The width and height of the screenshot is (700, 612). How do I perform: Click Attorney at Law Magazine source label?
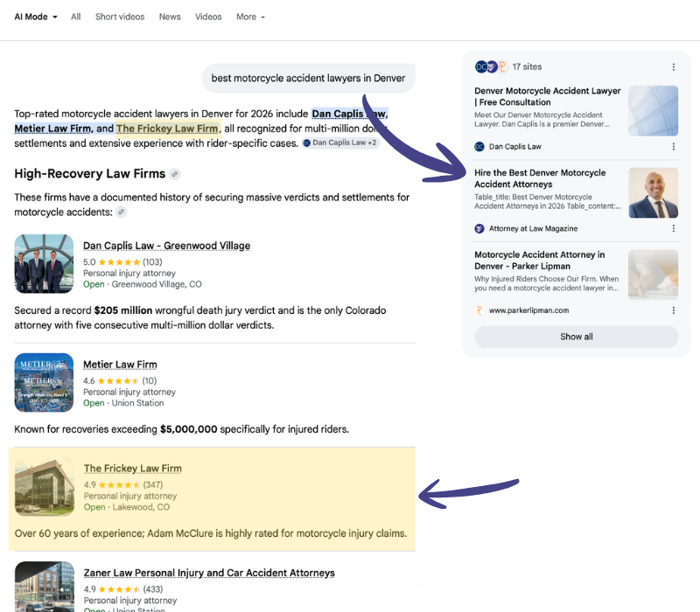tap(533, 229)
